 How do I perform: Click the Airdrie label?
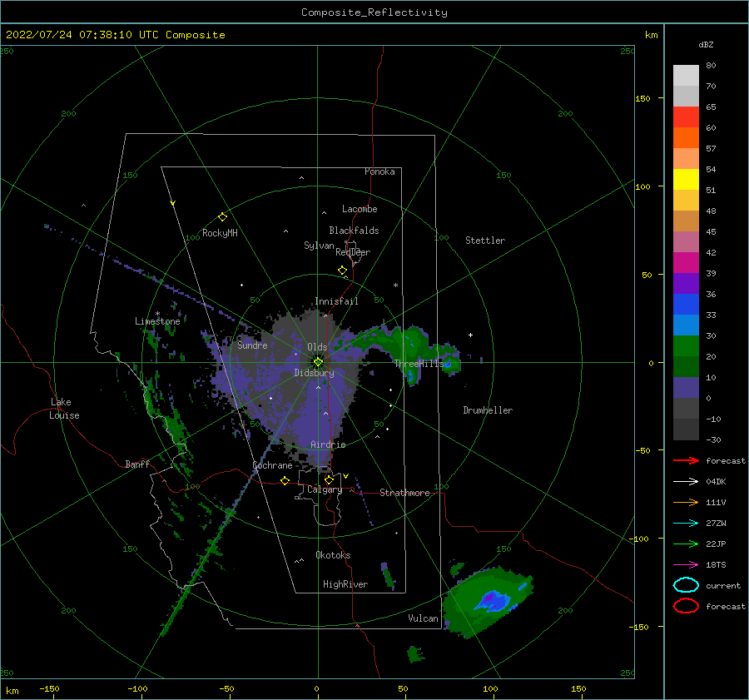[328, 444]
